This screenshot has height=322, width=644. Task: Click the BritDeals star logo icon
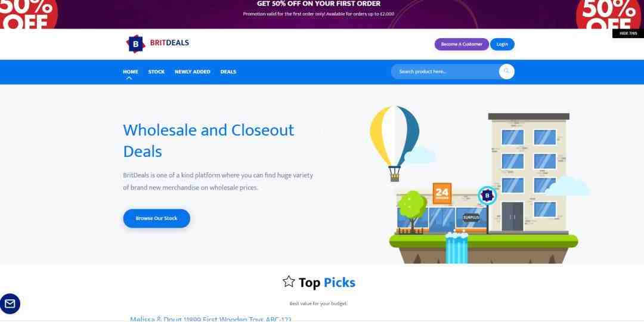tap(135, 44)
